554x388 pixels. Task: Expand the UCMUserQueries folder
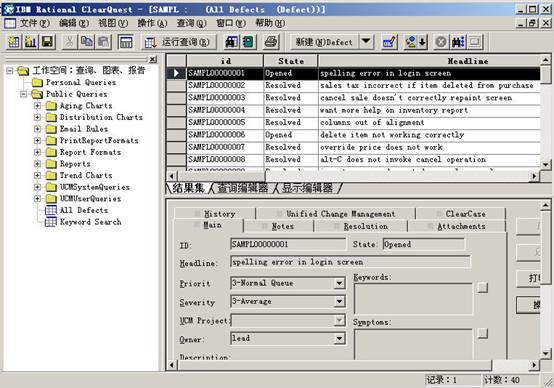37,199
